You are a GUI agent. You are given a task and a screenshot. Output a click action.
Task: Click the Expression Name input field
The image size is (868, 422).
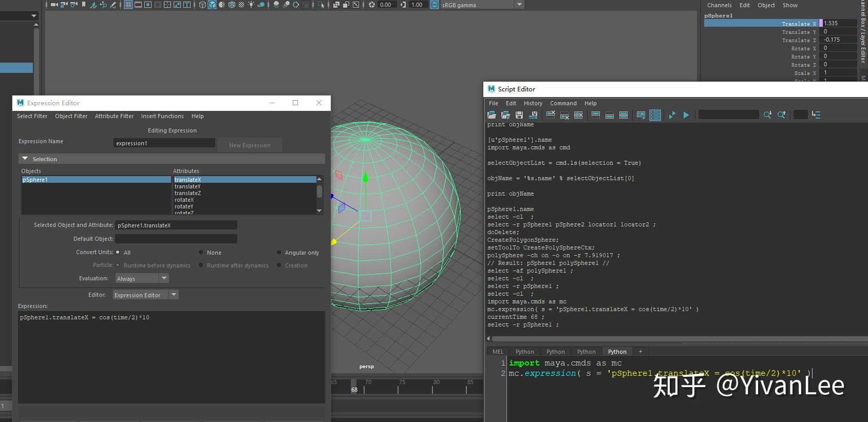coord(164,143)
